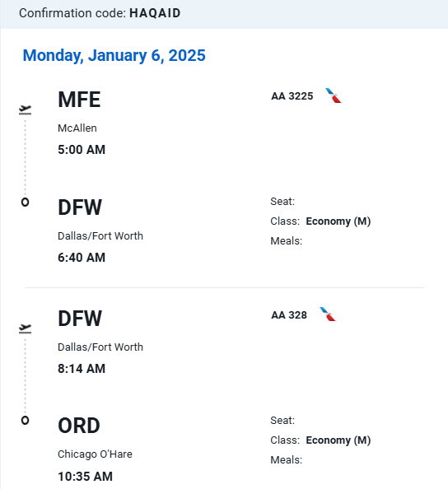448x489 pixels.
Task: Click the takeoff plane icon next to MFE
Action: pyautogui.click(x=26, y=109)
